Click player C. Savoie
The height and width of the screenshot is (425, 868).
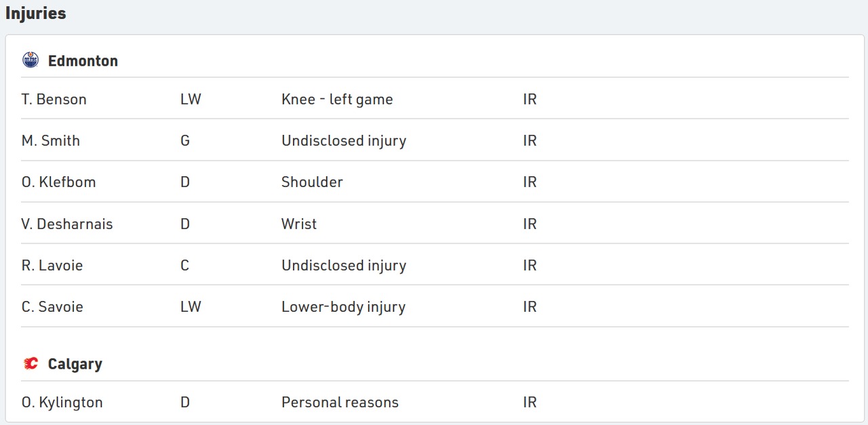52,307
